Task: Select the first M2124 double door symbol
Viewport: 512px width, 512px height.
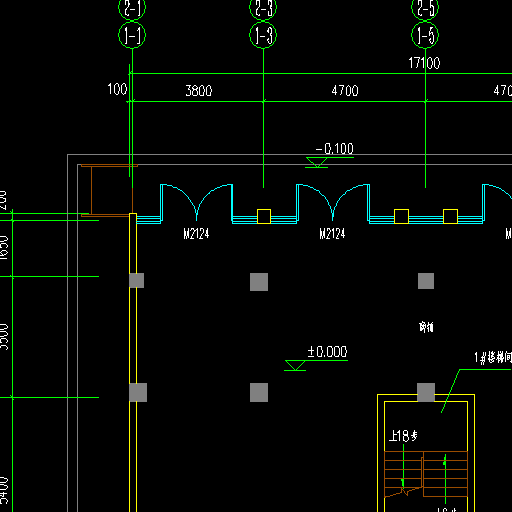Action: click(x=196, y=202)
